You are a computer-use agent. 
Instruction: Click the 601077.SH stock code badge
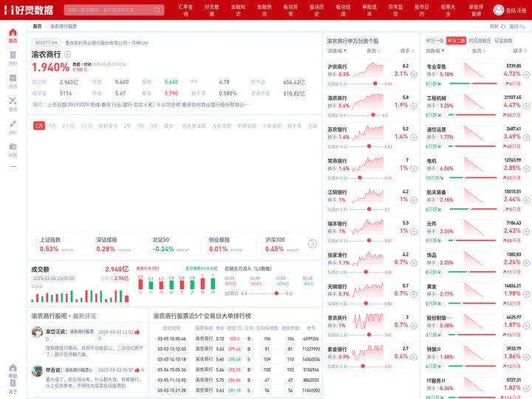(x=46, y=43)
